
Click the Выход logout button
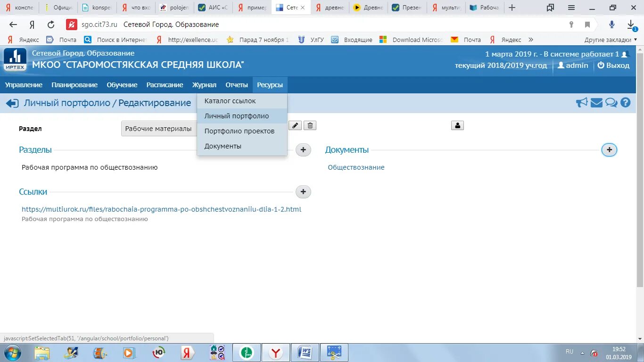[x=613, y=66]
